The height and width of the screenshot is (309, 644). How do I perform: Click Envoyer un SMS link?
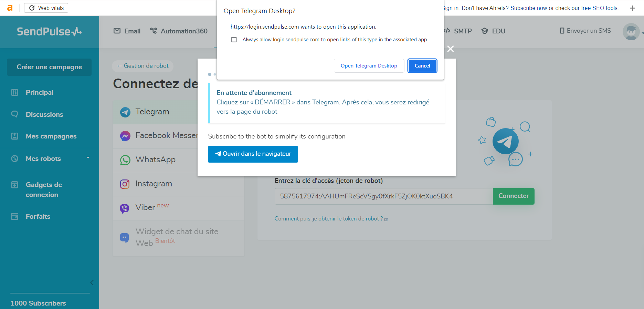coord(585,31)
